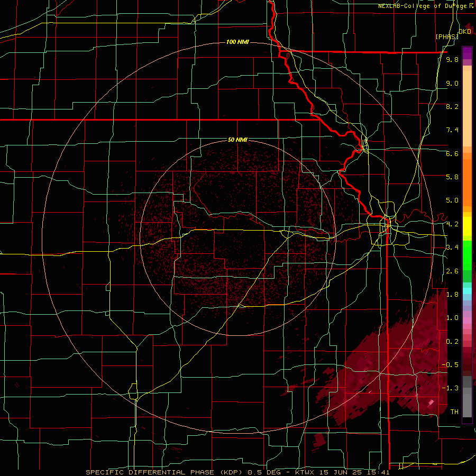Click the 9.8 value on the color scale

[x=452, y=60]
